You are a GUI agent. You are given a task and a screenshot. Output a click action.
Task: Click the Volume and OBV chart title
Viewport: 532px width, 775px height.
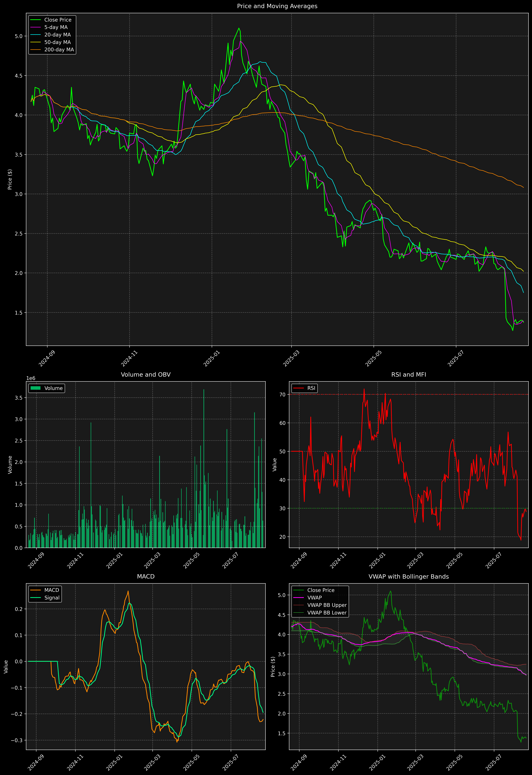[x=146, y=374]
